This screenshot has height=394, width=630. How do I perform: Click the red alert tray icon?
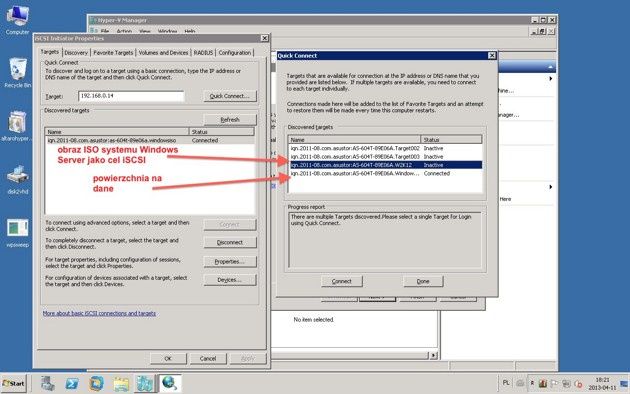click(579, 384)
